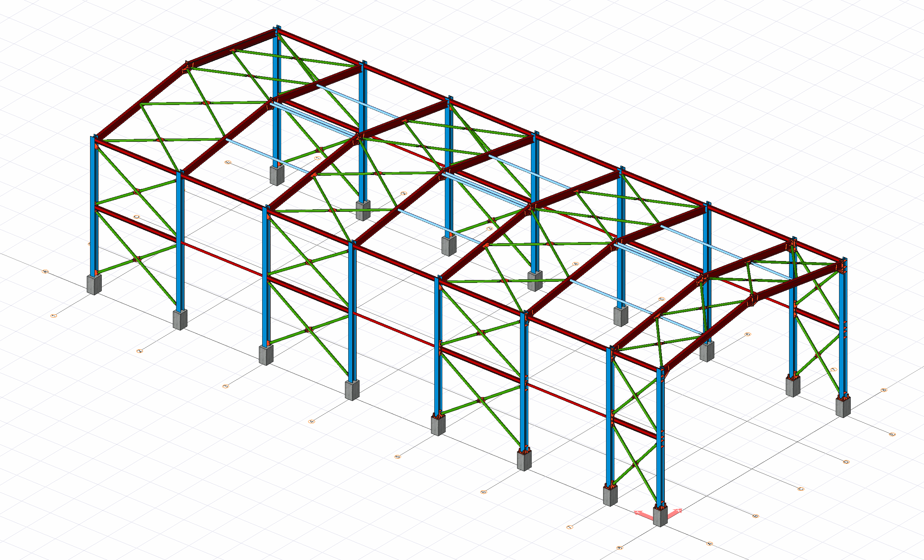Image resolution: width=924 pixels, height=560 pixels.
Task: Click grid bubble 1 at front-left
Action: pos(53,316)
